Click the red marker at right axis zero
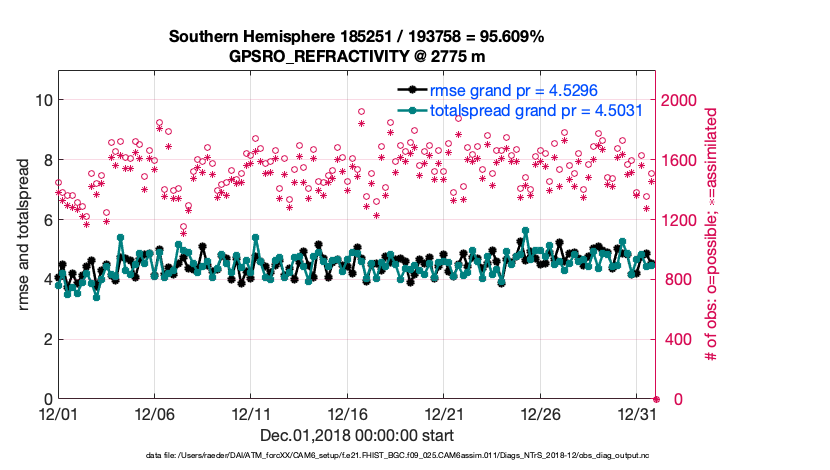Screen dimensions: 830x470 click(656, 399)
